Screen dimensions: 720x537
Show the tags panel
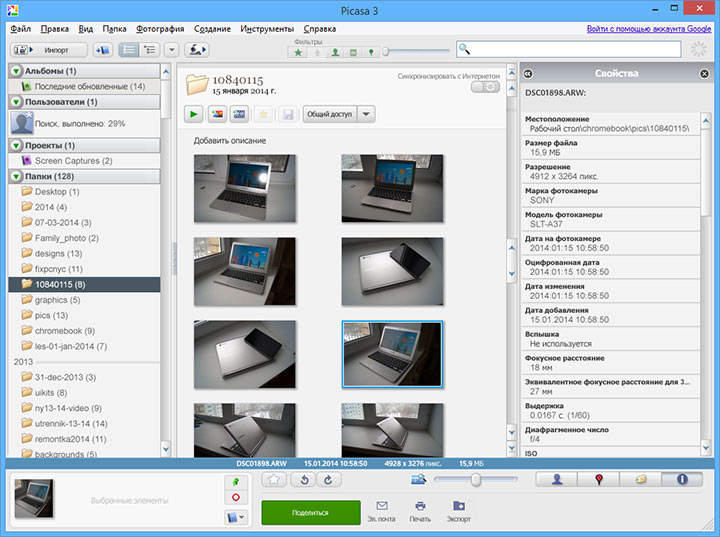641,480
